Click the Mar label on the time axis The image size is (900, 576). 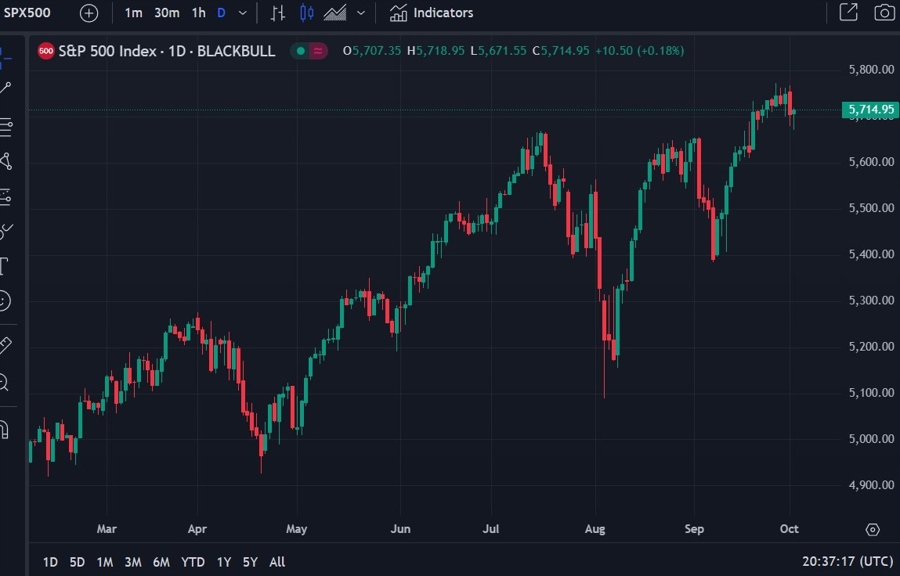point(107,529)
